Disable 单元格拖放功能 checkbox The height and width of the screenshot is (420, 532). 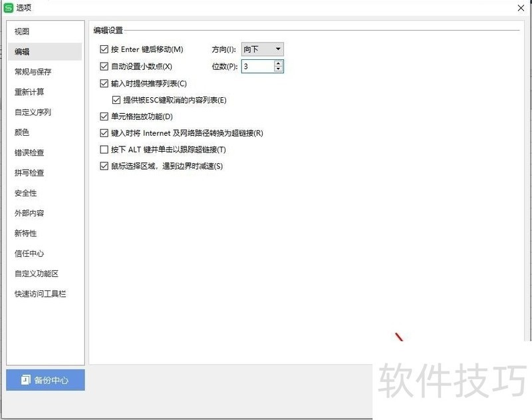[104, 116]
